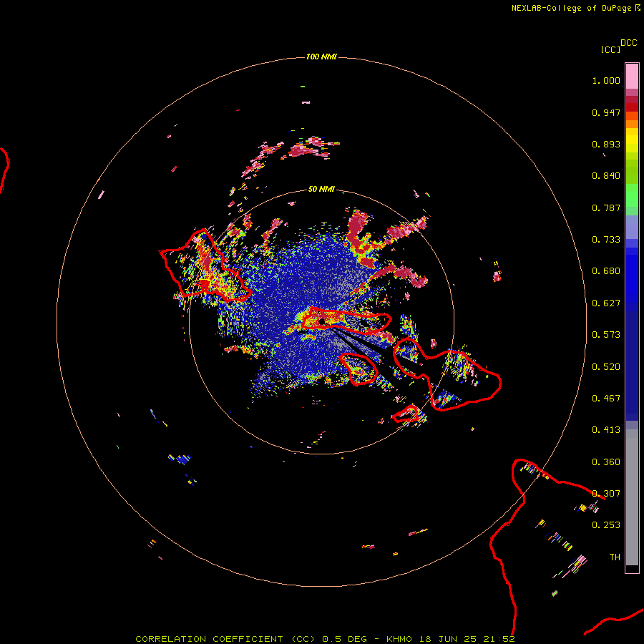644x644 pixels.
Task: Select the 50 NMI range ring label
Action: pos(321,189)
